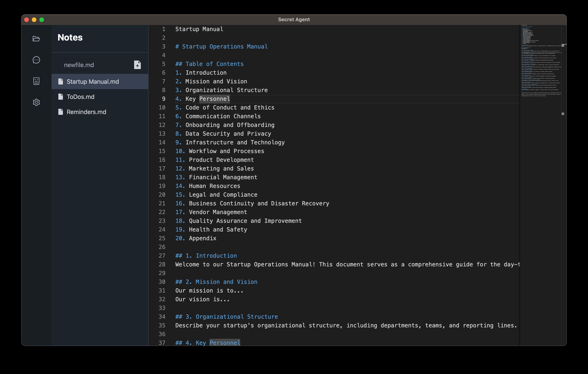This screenshot has width=588, height=374.
Task: Click '13. Financial Management' line
Action: pos(216,177)
